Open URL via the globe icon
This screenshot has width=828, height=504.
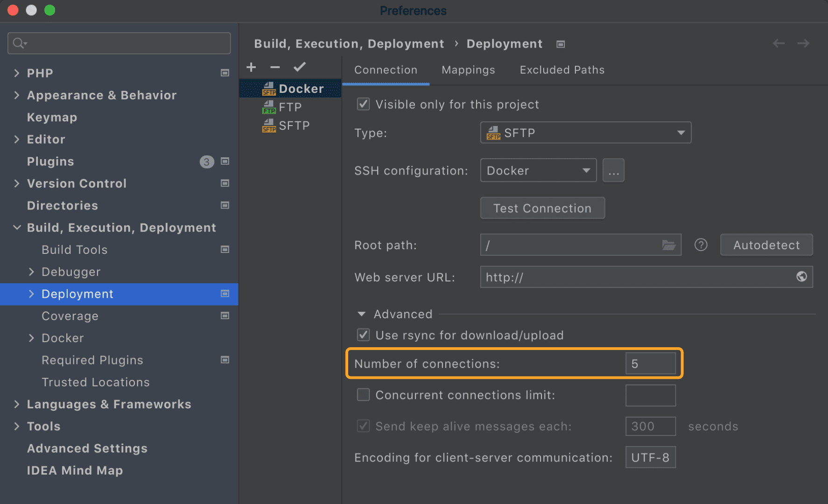pos(802,277)
